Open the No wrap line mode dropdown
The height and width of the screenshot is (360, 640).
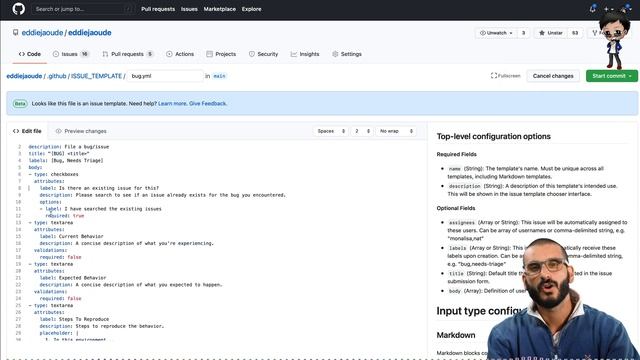pyautogui.click(x=396, y=131)
